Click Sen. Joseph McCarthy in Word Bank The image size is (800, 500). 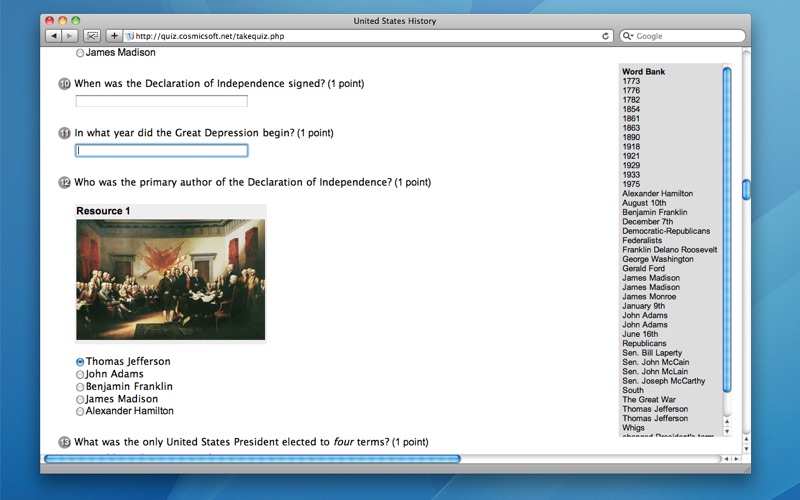[x=663, y=381]
